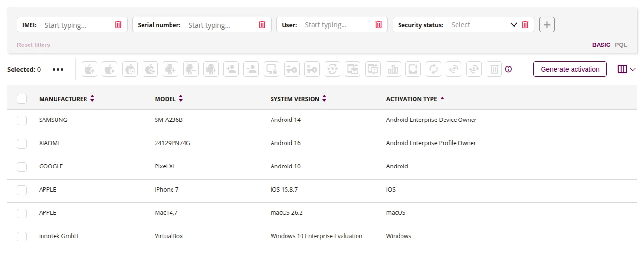This screenshot has height=256, width=644.
Task: Click the add user (plus person) toolbar icon
Action: pos(231,69)
